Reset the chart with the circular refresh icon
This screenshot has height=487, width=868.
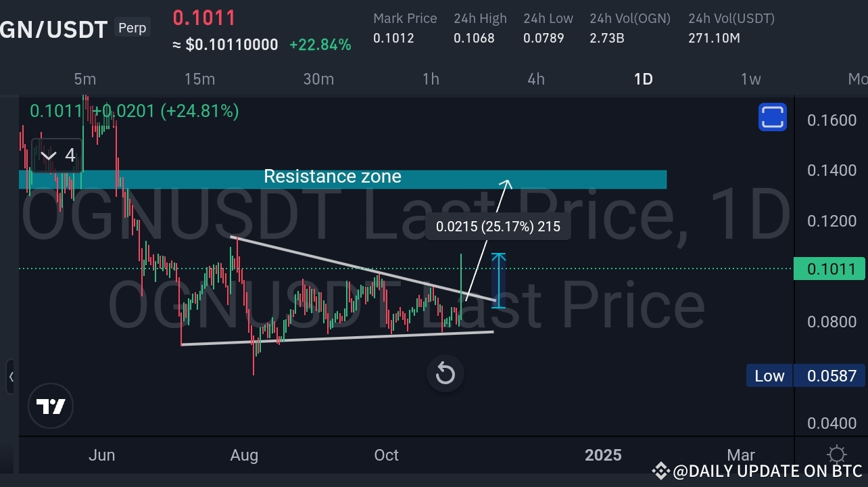(445, 373)
